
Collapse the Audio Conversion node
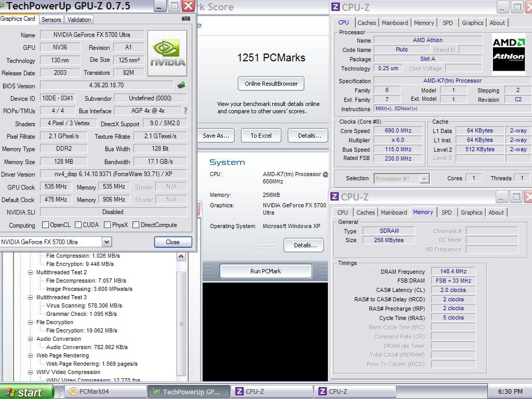tap(30, 339)
